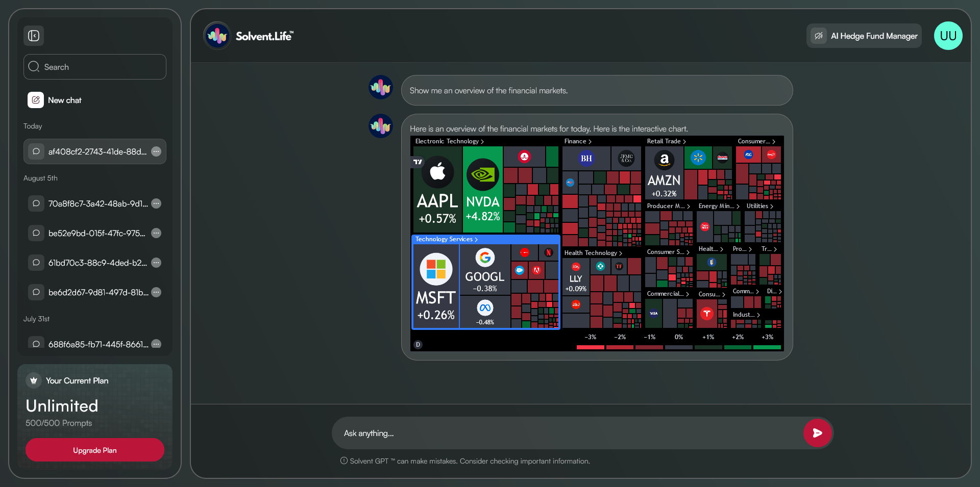Collapse the sidebar with the panel toggle icon
The height and width of the screenshot is (487, 980).
pos(34,36)
